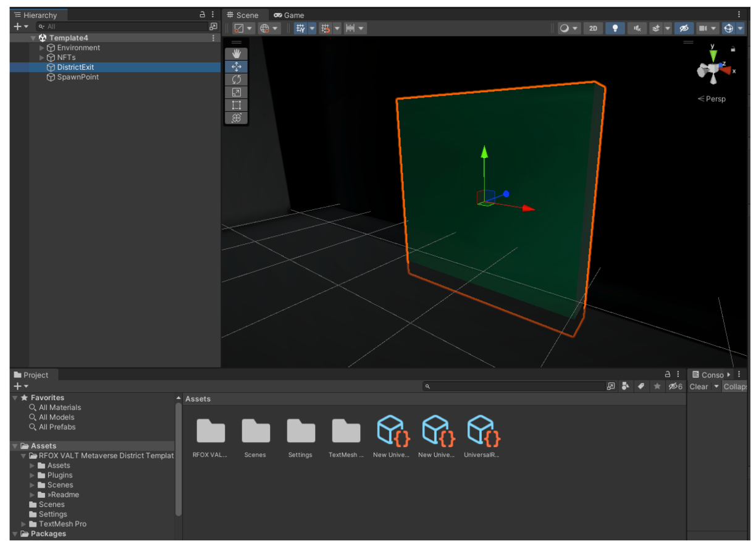Toggle scene lighting bulb button
The width and height of the screenshot is (756, 541).
click(x=615, y=28)
